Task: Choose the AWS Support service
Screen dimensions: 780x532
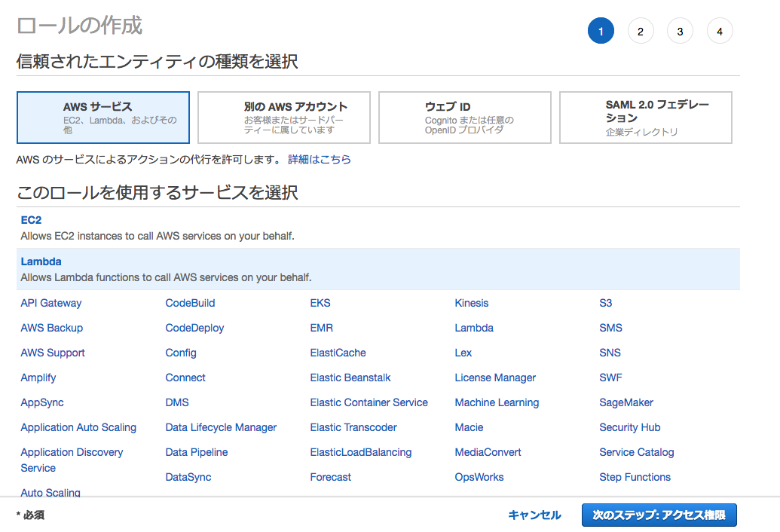Action: 53,353
